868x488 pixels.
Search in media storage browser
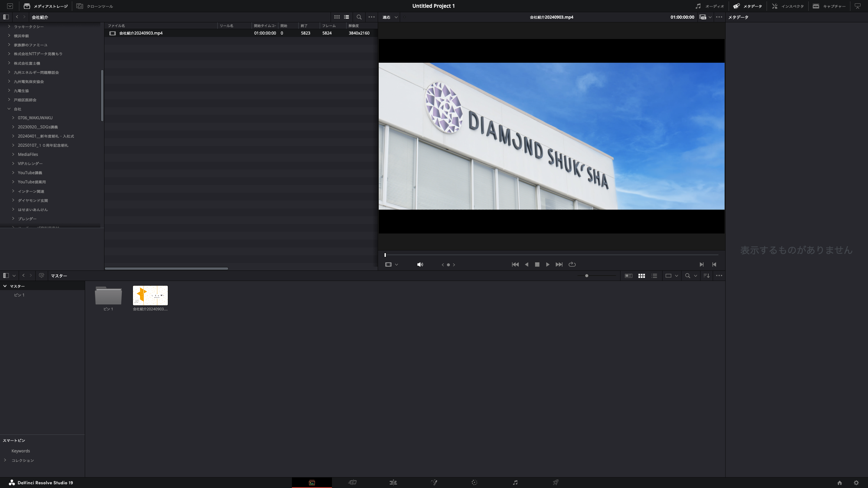click(x=359, y=17)
